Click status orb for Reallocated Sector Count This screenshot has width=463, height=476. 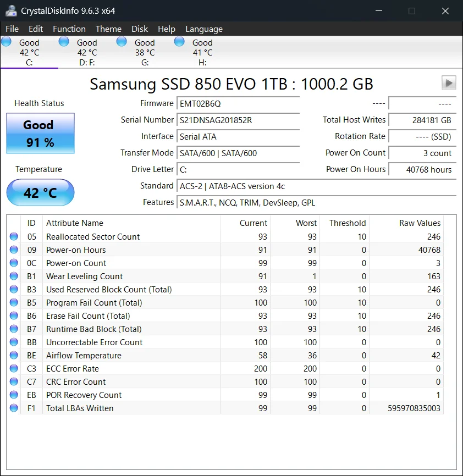(14, 236)
